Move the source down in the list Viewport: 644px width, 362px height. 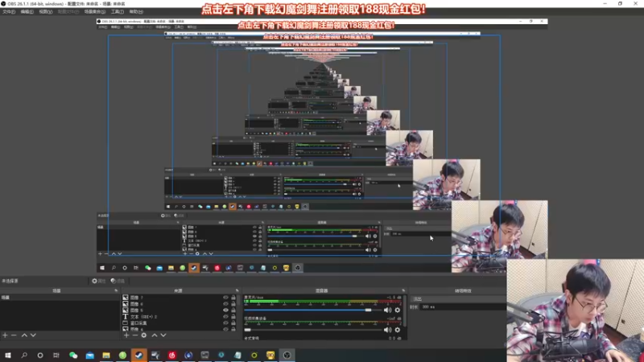click(163, 335)
